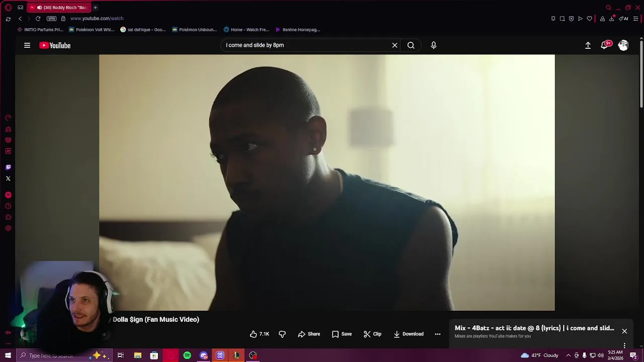Open the Windows notification center

pos(633,355)
